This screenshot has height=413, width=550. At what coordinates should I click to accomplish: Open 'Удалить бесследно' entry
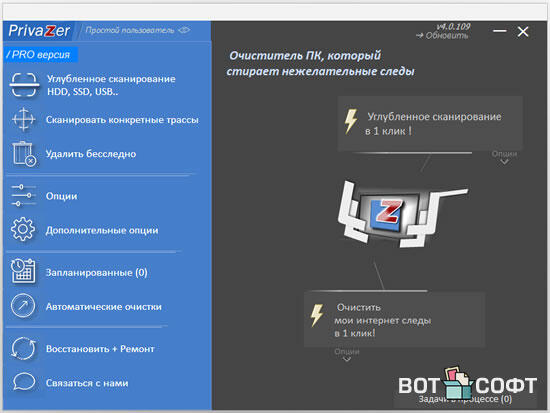click(x=91, y=154)
